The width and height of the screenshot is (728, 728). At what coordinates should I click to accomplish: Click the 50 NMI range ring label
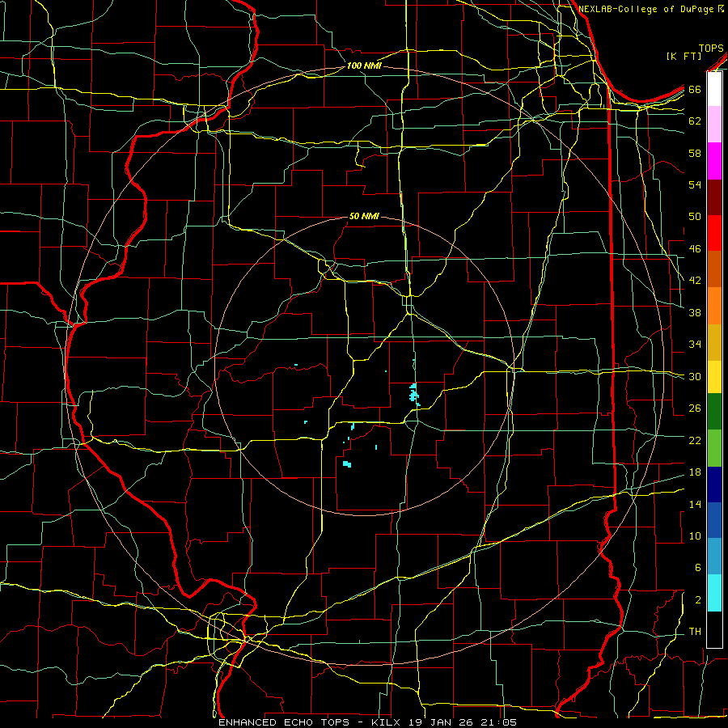(x=364, y=216)
